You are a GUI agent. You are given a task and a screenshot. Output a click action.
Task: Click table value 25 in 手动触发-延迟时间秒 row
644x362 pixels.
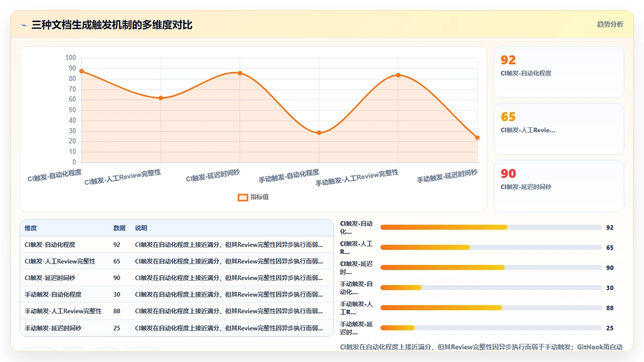coord(117,328)
